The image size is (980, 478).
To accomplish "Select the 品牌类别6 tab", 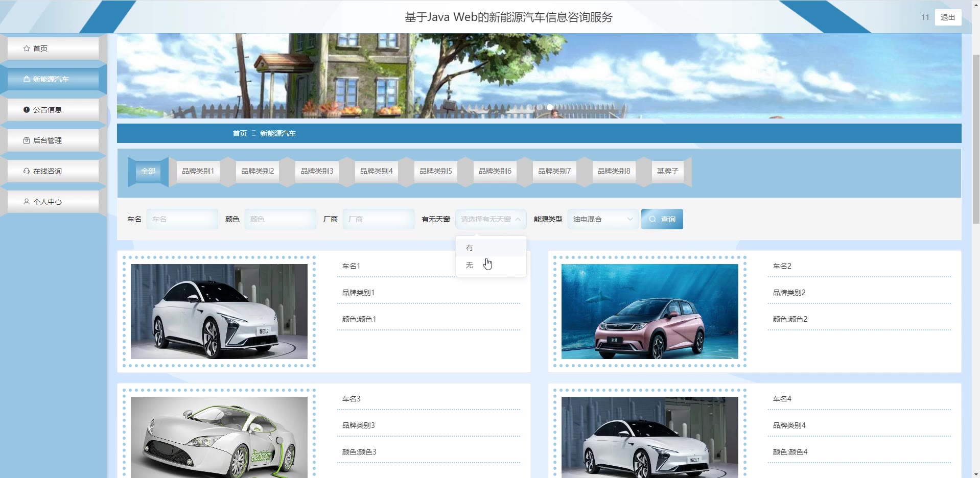I will (x=495, y=171).
